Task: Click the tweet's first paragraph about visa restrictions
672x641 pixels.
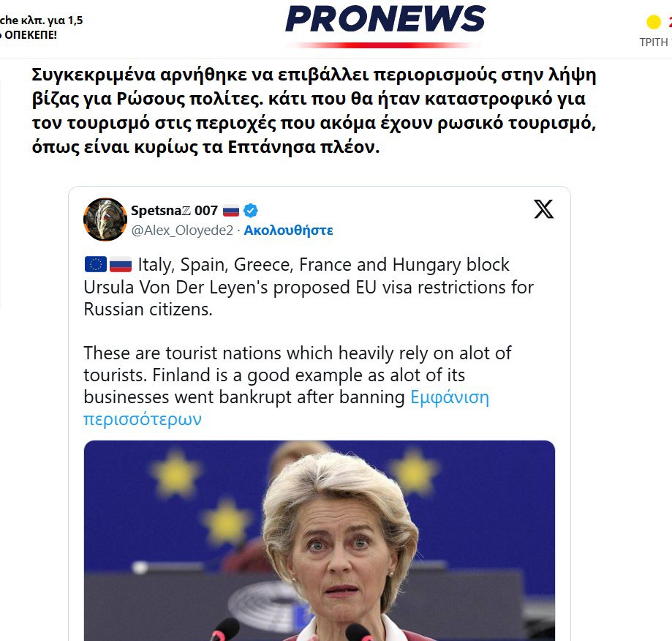Action: pyautogui.click(x=309, y=287)
